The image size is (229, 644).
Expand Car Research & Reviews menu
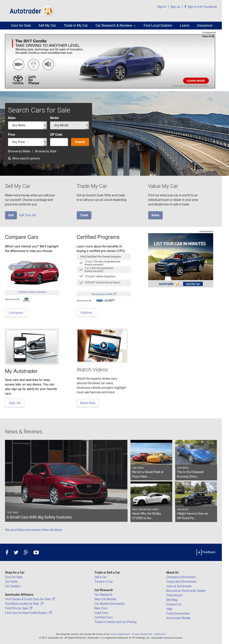click(x=115, y=26)
